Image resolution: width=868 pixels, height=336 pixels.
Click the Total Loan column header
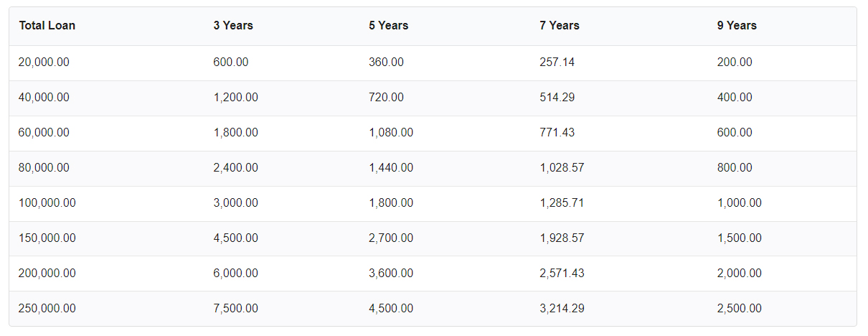47,25
